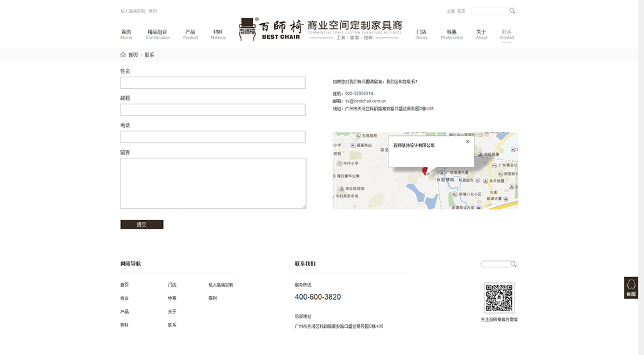The height and width of the screenshot is (355, 644).
Task: Click the 百师装饰设计有限公司 popup title
Action: (x=413, y=146)
